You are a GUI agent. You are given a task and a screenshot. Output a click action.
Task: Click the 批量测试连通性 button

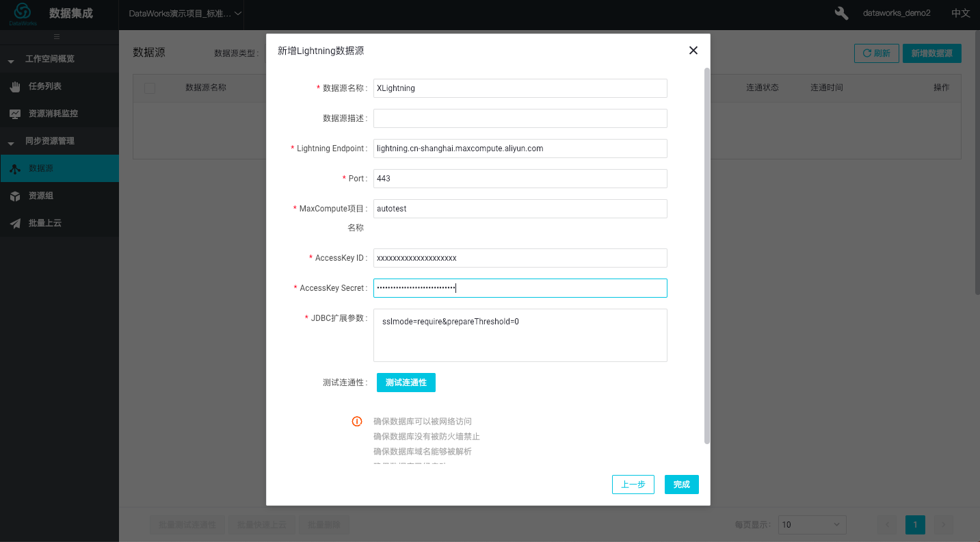(187, 525)
